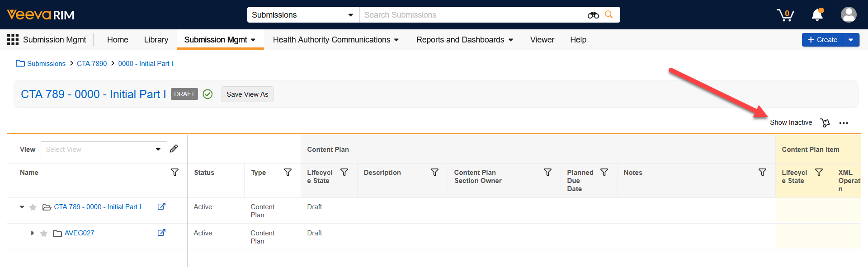Filter Content Plan Item Lifecycle State
Screen dimensions: 868x267
click(819, 172)
